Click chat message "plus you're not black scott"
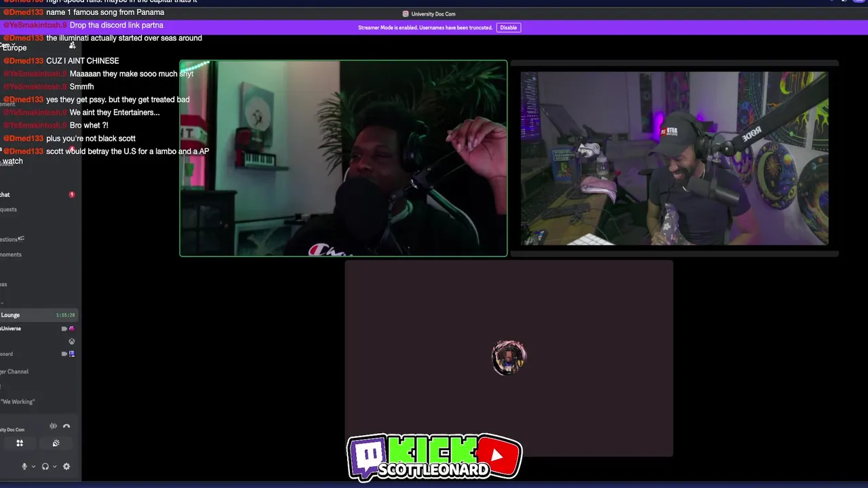 click(x=91, y=138)
